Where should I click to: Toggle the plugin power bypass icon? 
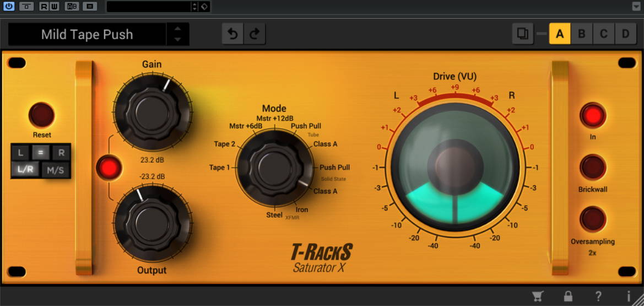(9, 6)
